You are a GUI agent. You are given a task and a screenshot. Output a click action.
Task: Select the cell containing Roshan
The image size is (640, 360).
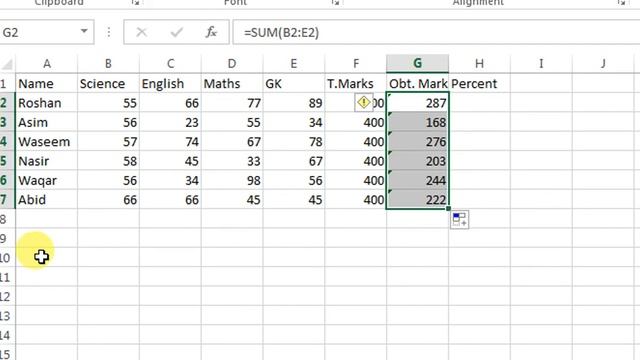point(47,103)
